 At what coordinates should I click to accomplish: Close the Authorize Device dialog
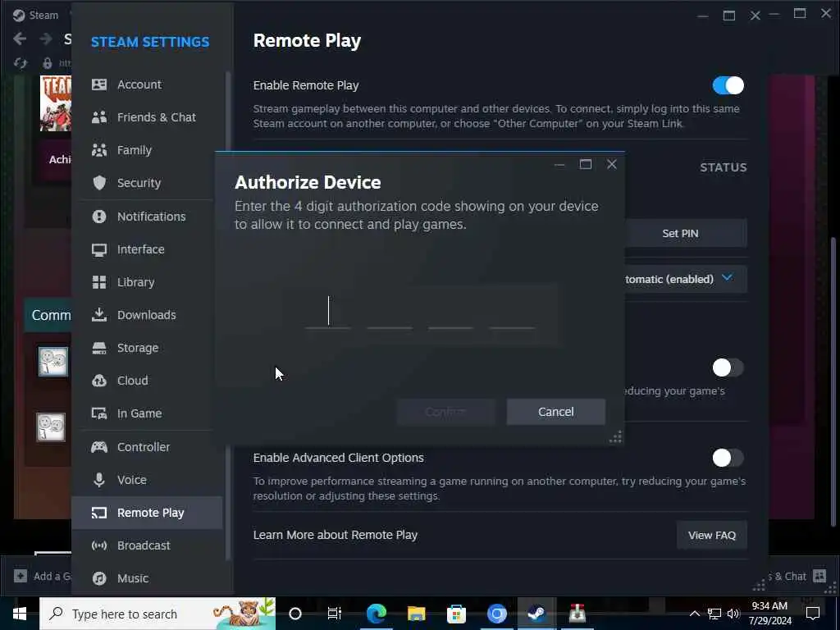612,164
